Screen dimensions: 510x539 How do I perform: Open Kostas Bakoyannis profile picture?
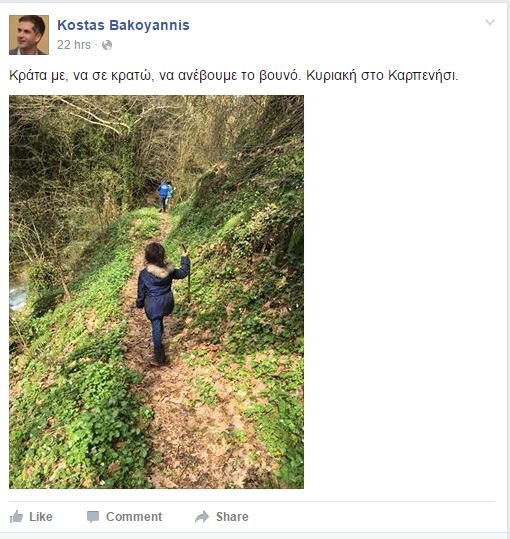pyautogui.click(x=29, y=35)
